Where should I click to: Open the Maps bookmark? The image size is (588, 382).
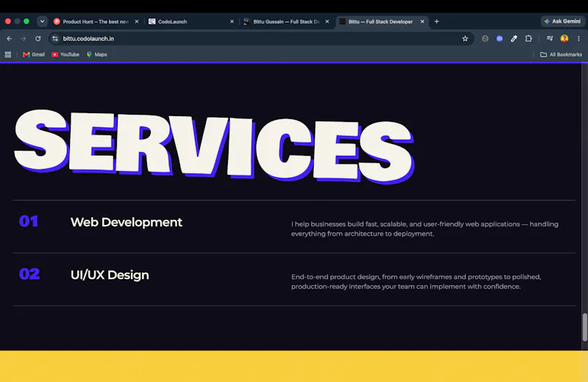tap(97, 55)
